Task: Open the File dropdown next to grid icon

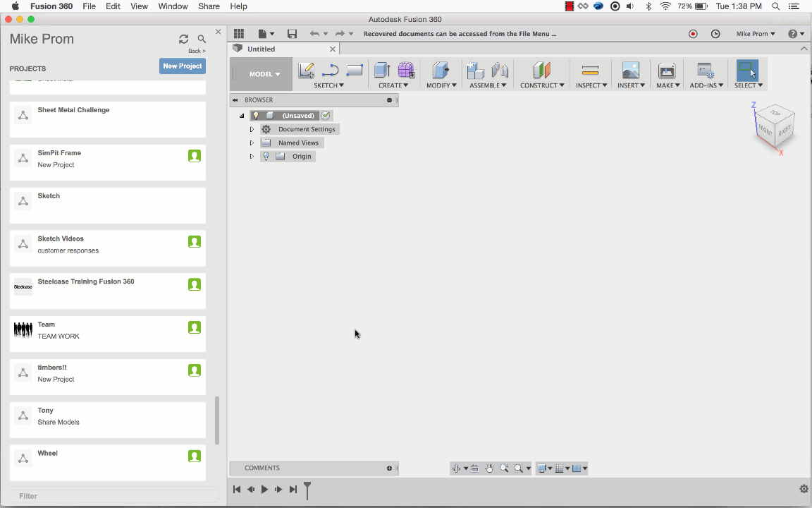Action: pos(266,34)
